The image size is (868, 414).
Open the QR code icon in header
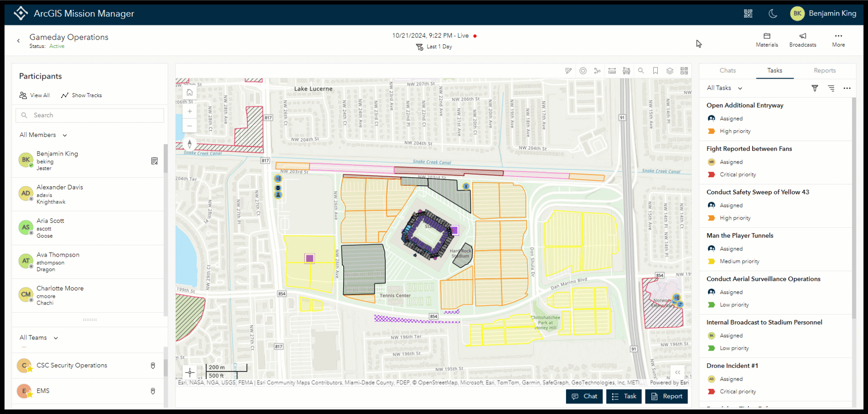(748, 14)
